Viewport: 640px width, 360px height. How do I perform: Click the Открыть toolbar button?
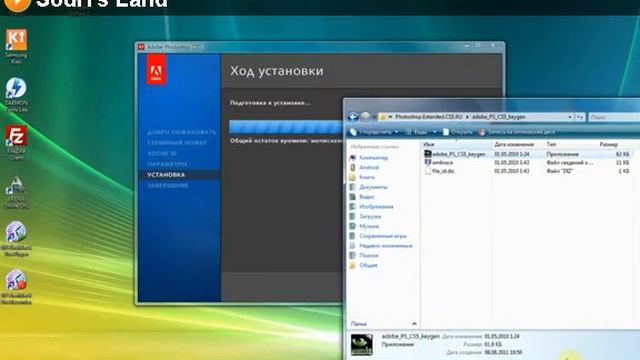coord(458,132)
